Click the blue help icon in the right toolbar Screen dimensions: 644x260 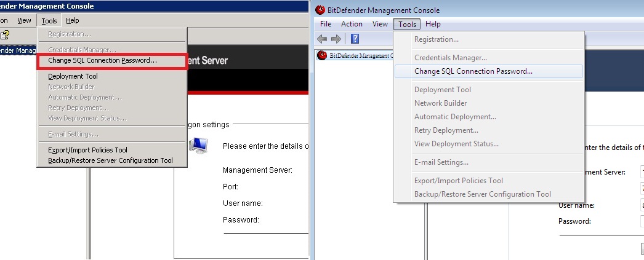(x=355, y=39)
